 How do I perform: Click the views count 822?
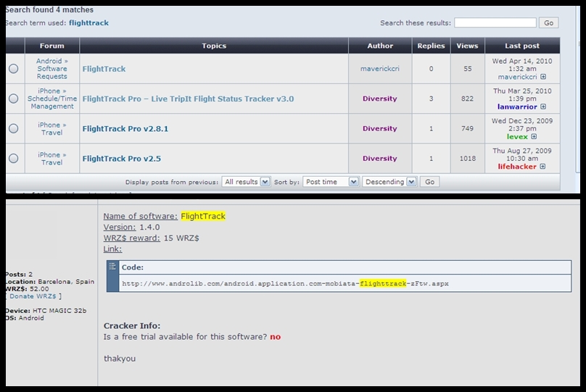[x=467, y=99]
